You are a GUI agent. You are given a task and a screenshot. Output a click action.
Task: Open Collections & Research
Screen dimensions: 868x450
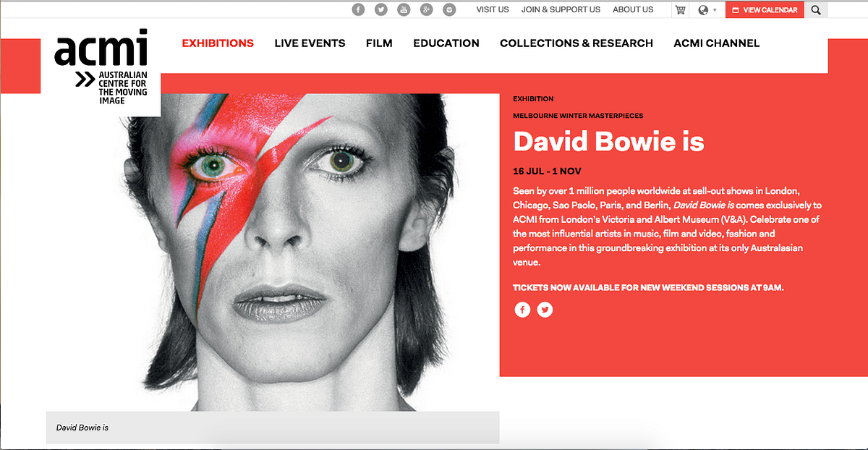pyautogui.click(x=576, y=43)
